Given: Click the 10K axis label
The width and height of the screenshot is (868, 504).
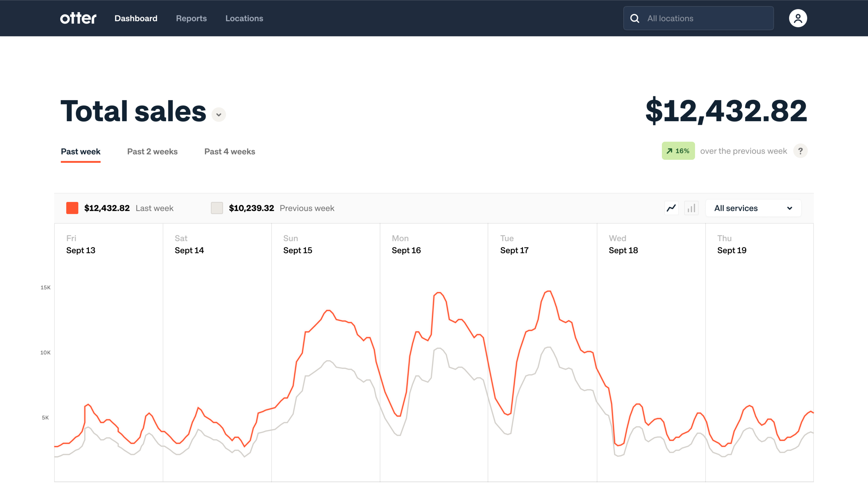Looking at the screenshot, I should pos(46,353).
